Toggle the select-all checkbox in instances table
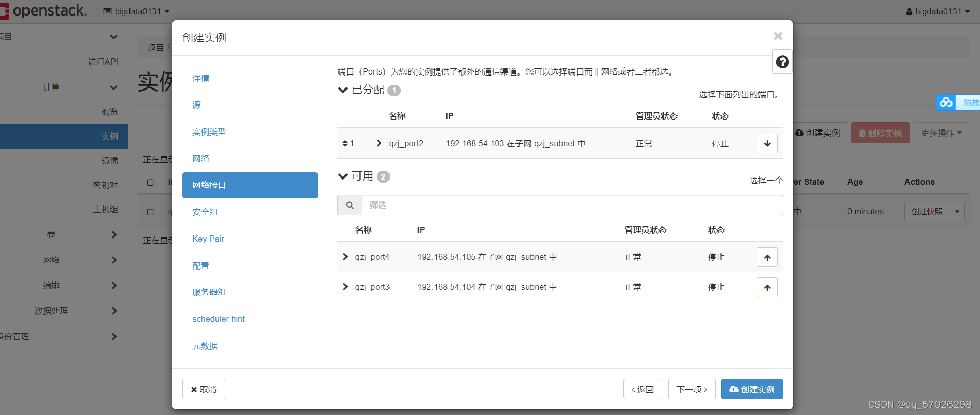 150,182
